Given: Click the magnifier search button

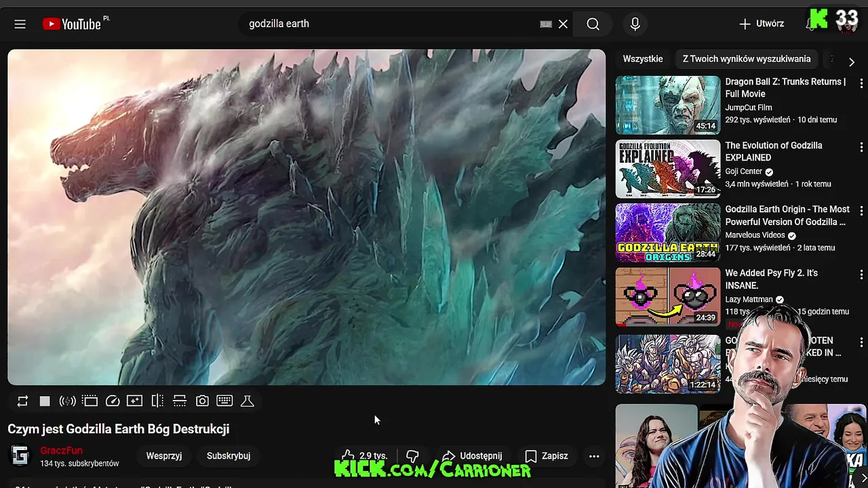Looking at the screenshot, I should (x=593, y=24).
